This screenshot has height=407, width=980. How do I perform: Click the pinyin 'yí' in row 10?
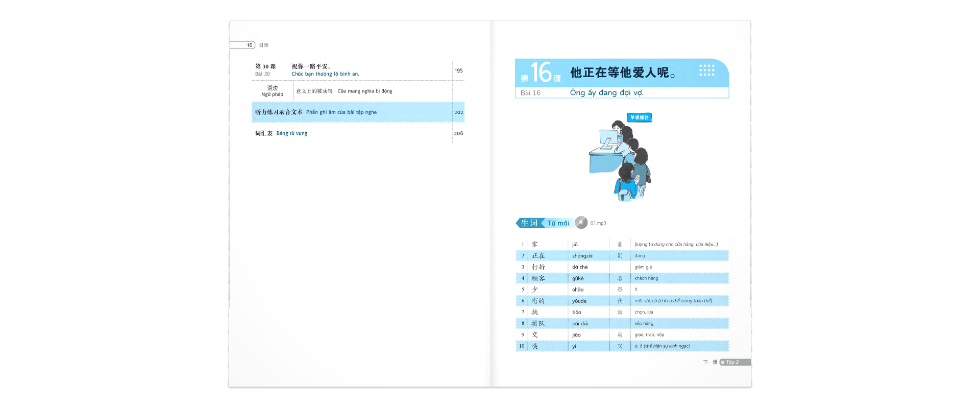pyautogui.click(x=574, y=346)
